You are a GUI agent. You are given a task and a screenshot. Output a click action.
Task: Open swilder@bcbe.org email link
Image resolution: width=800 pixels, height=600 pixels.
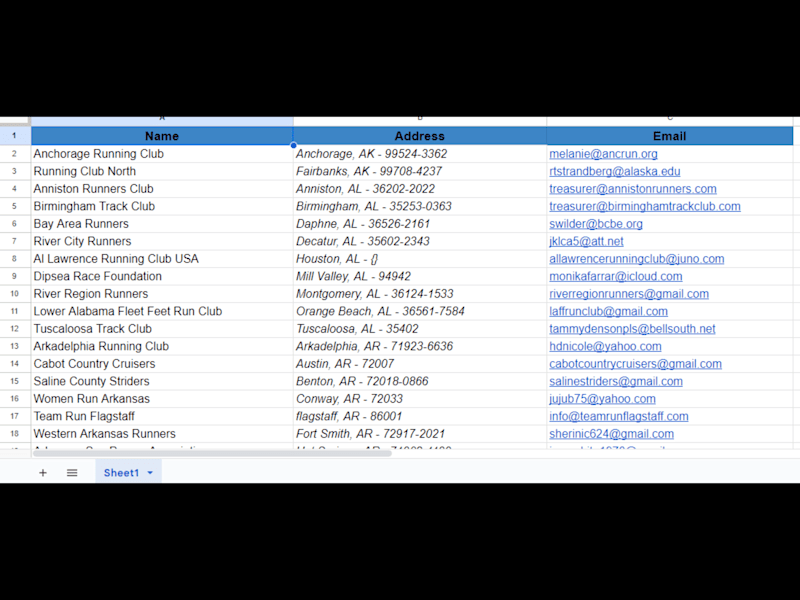[x=596, y=224]
